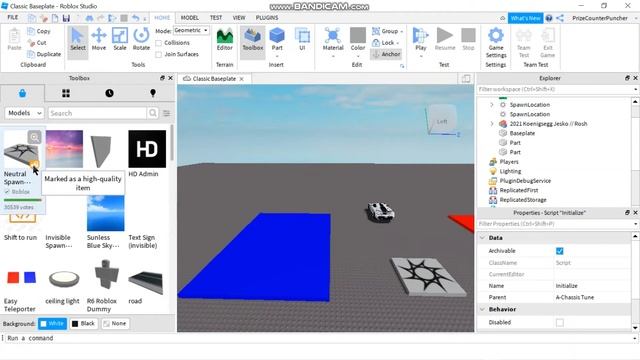Image resolution: width=640 pixels, height=360 pixels.
Task: Open the Toolbox Marketplace tab
Action: click(x=22, y=93)
